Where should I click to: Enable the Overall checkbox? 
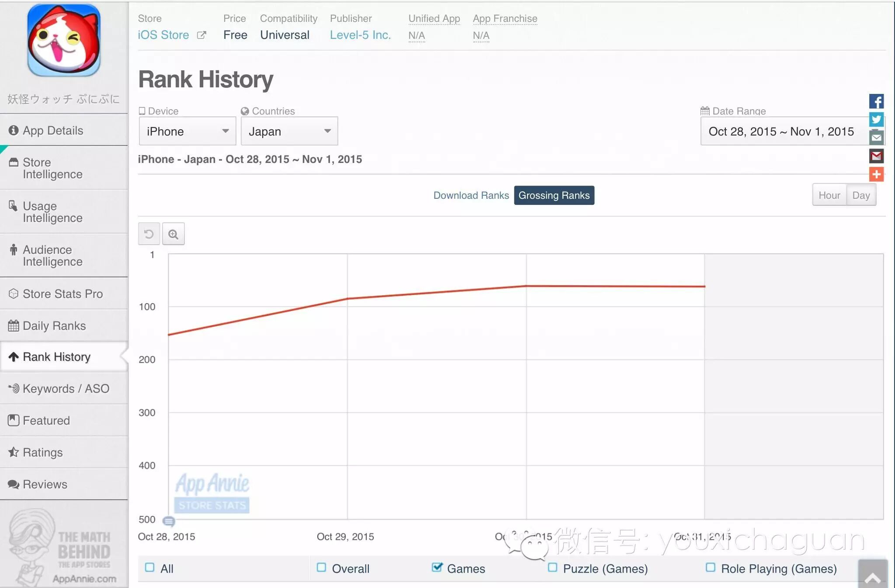pyautogui.click(x=321, y=567)
